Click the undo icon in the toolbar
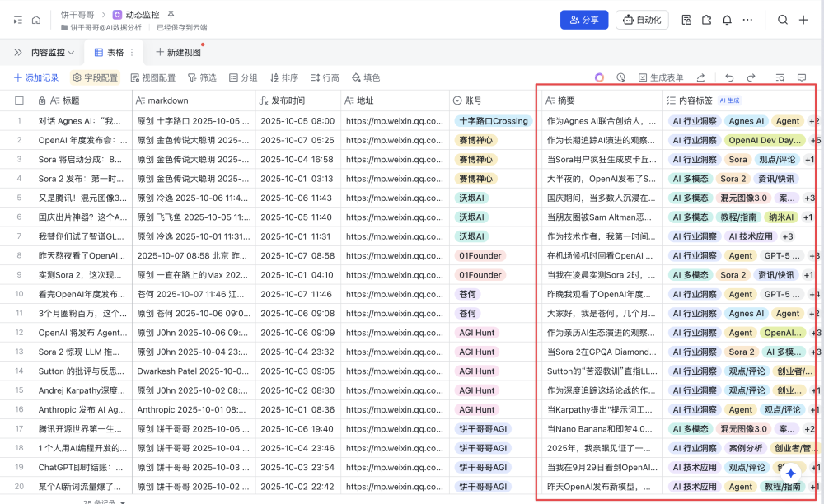Viewport: 824px width, 504px height. 731,77
